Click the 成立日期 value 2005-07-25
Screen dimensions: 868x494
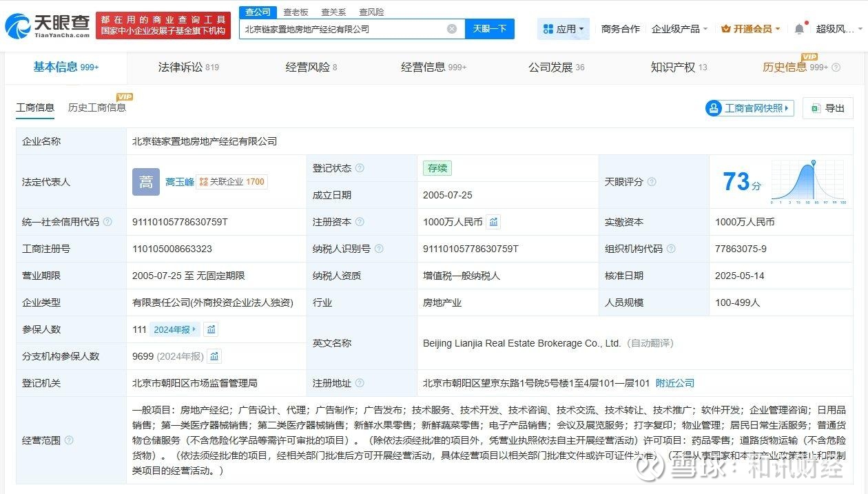pyautogui.click(x=448, y=195)
